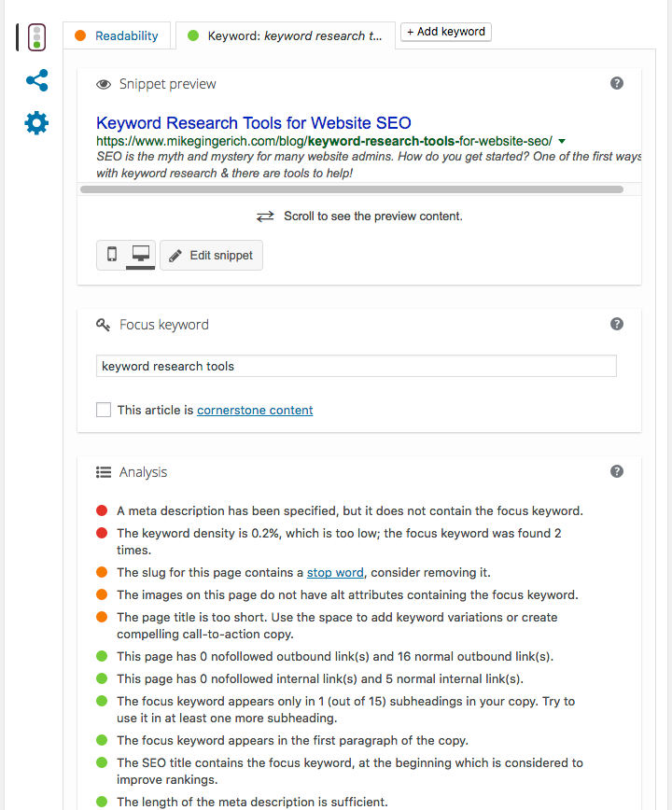This screenshot has height=810, width=672.
Task: Open the advanced settings gear icon
Action: pyautogui.click(x=36, y=123)
